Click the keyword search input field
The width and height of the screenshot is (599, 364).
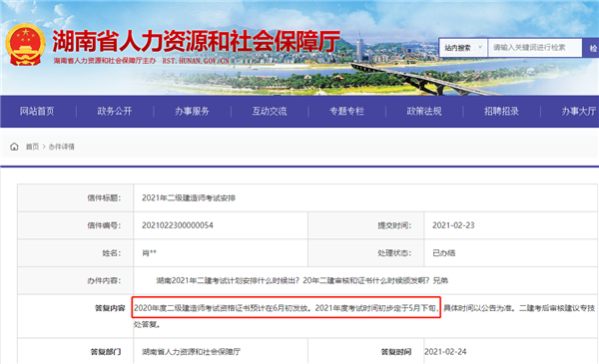[535, 48]
